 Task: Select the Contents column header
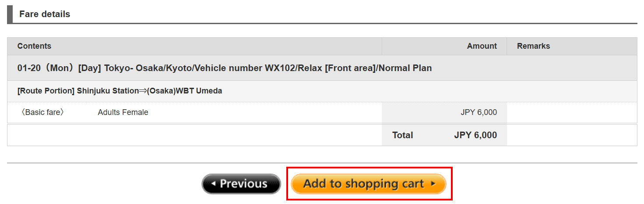[34, 46]
